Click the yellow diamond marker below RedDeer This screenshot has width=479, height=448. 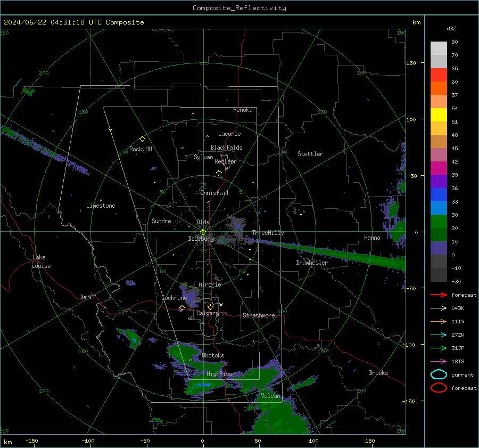click(x=219, y=173)
